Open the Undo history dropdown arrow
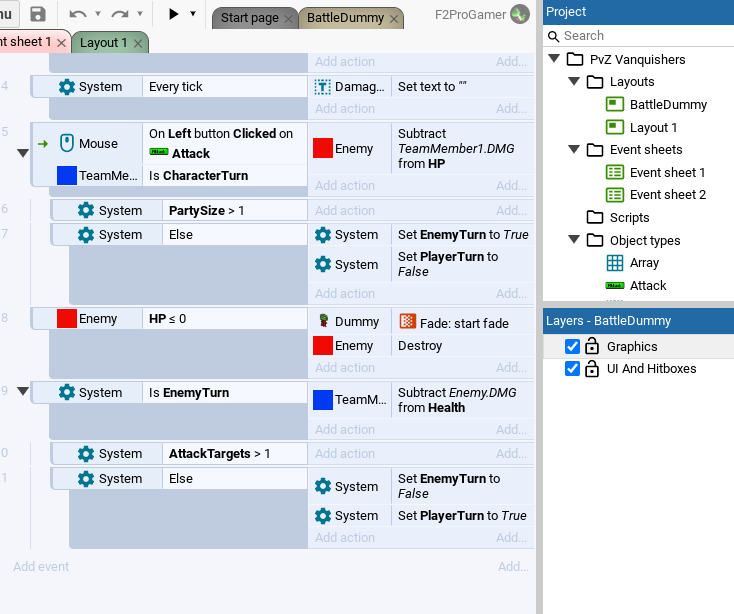Viewport: 734px width, 614px height. pos(98,14)
